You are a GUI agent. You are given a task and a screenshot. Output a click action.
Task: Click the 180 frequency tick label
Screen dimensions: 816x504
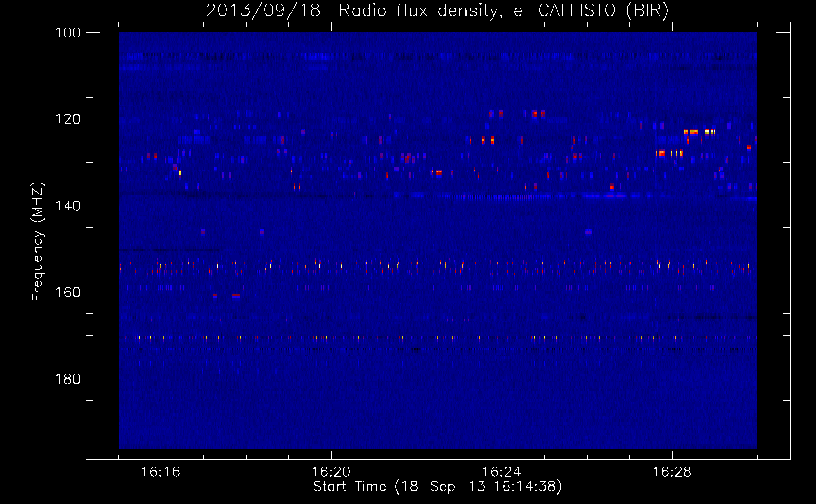click(x=67, y=379)
